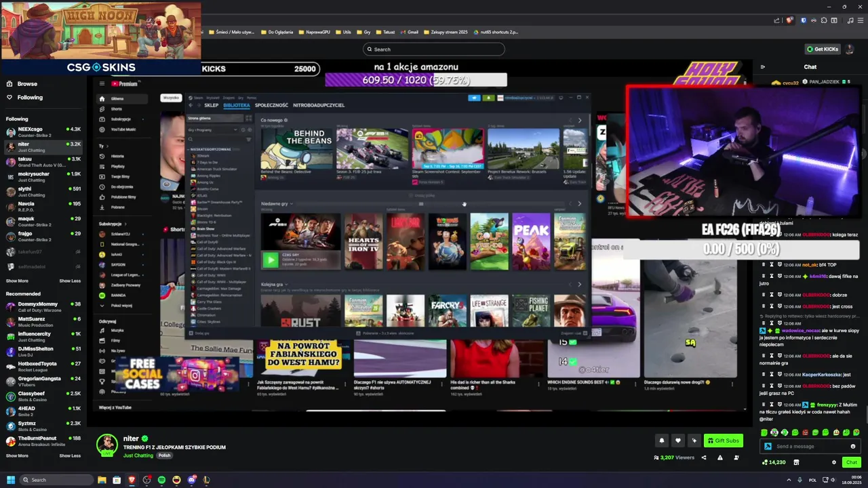Click the report warning triangle icon
Viewport: 868px width, 488px height.
click(719, 457)
